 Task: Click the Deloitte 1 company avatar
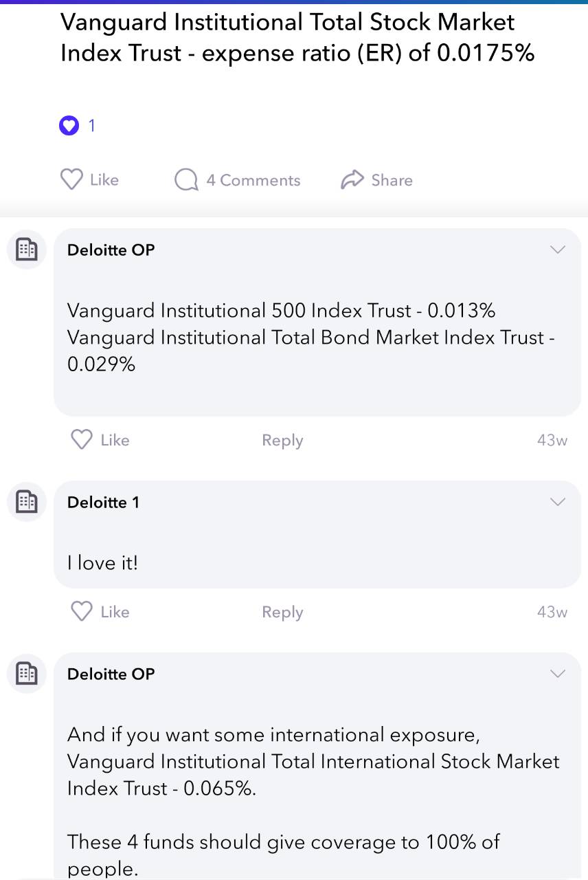pos(27,502)
